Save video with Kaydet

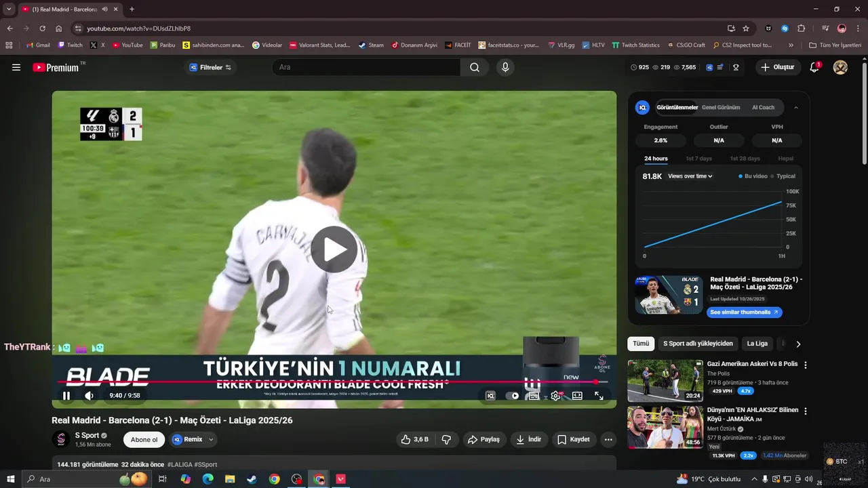coord(574,439)
